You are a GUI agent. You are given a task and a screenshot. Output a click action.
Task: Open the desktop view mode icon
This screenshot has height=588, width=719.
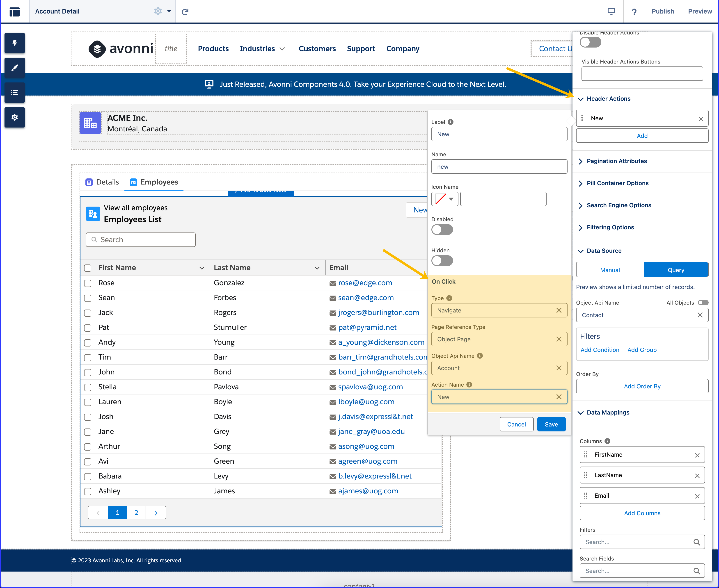(611, 11)
